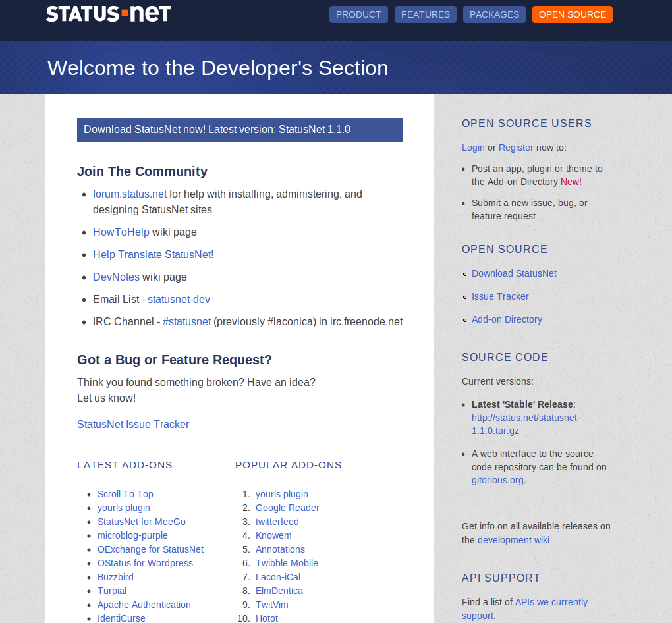Download StatusNet from the sidebar
This screenshot has height=623, width=672.
(x=514, y=273)
